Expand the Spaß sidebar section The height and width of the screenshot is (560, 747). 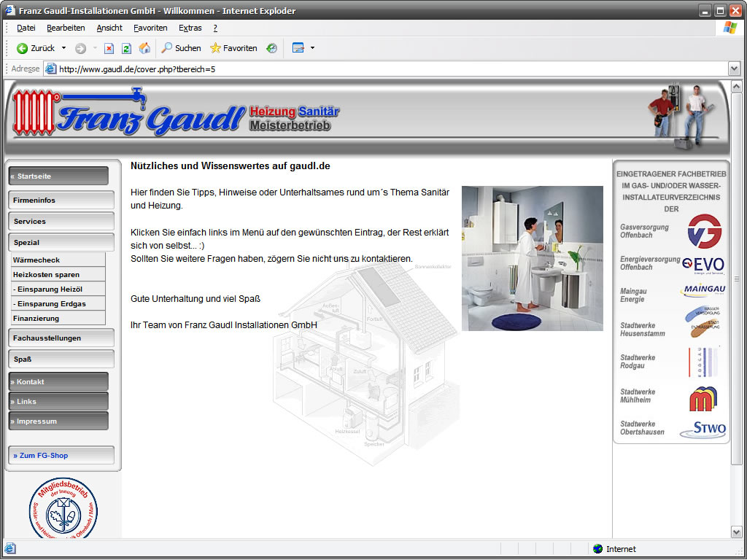(61, 359)
